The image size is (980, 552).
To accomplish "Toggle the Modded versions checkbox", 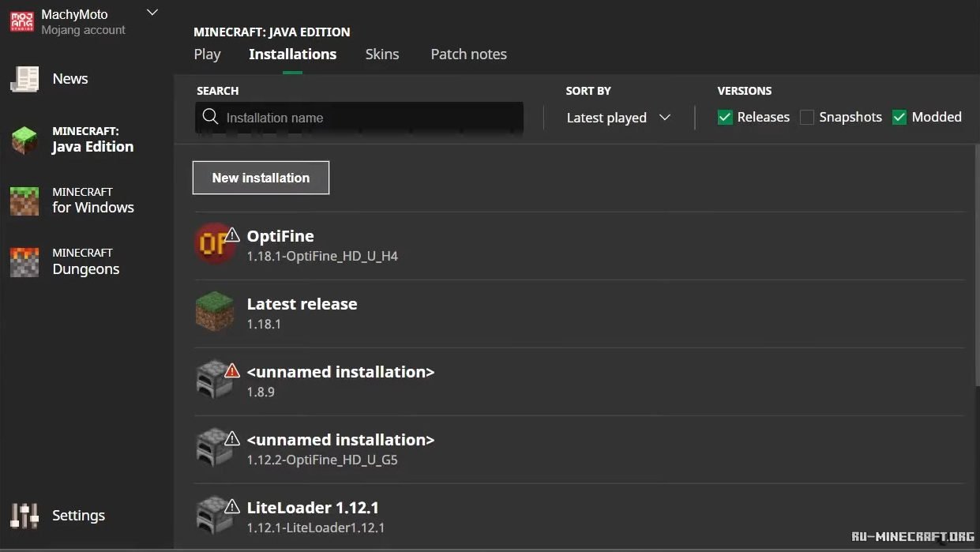I will coord(899,118).
